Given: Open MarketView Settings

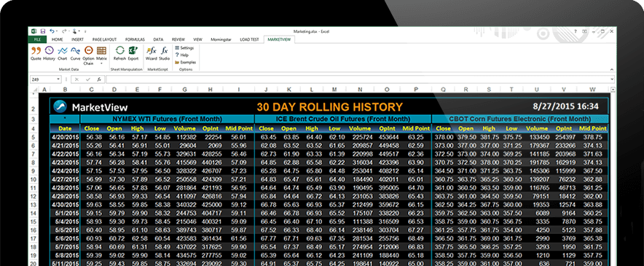Looking at the screenshot, I should (184, 48).
